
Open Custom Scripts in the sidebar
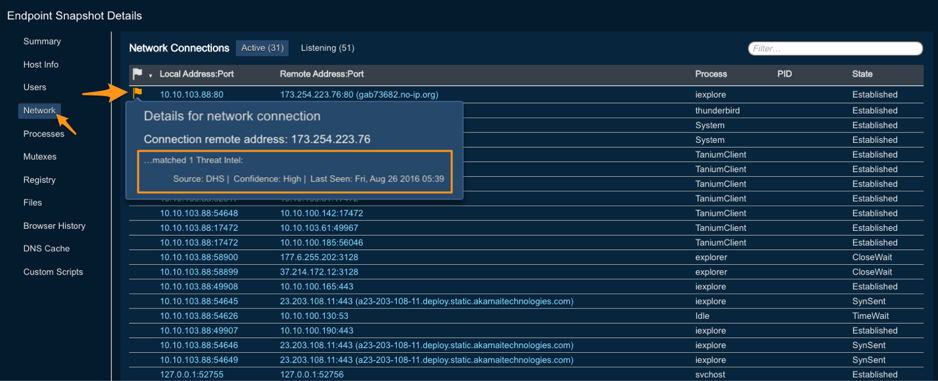(53, 272)
